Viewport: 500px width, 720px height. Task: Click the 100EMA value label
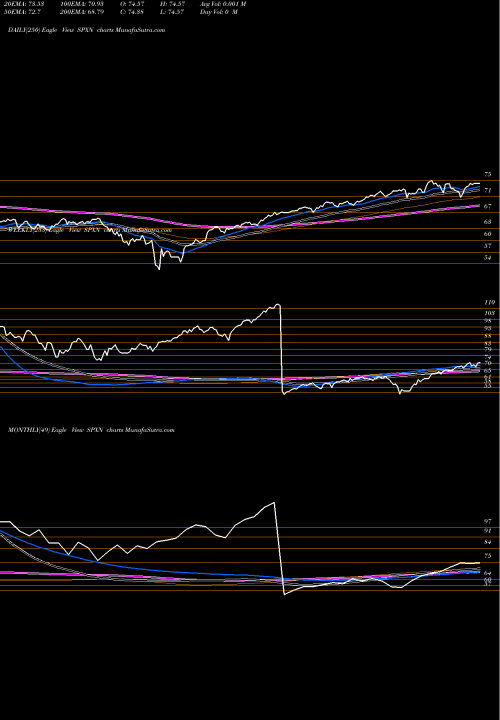pyautogui.click(x=83, y=4)
